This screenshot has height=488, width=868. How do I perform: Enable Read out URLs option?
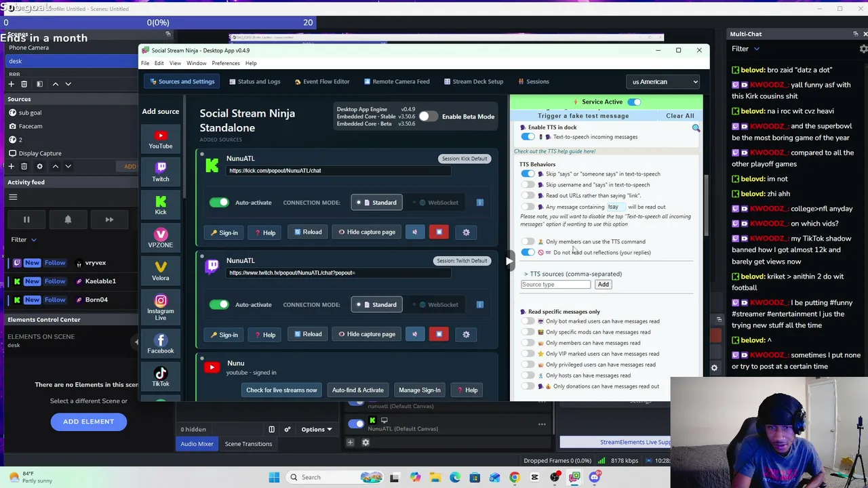(x=528, y=196)
